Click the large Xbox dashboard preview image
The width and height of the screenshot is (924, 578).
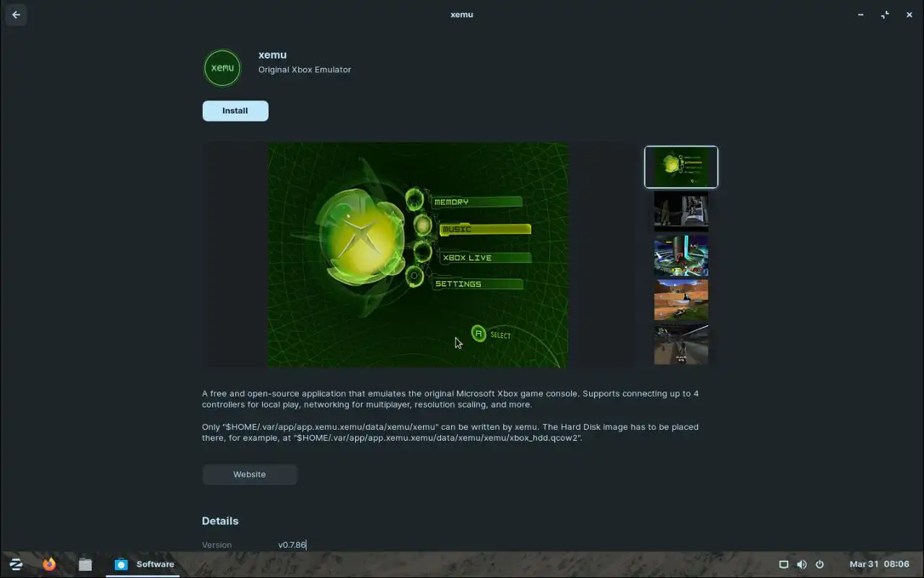click(x=418, y=255)
